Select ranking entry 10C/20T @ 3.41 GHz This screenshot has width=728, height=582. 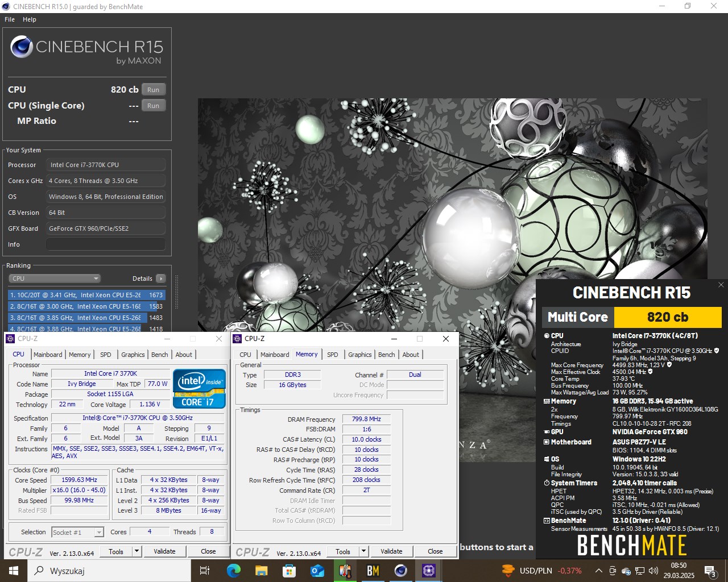coord(86,295)
